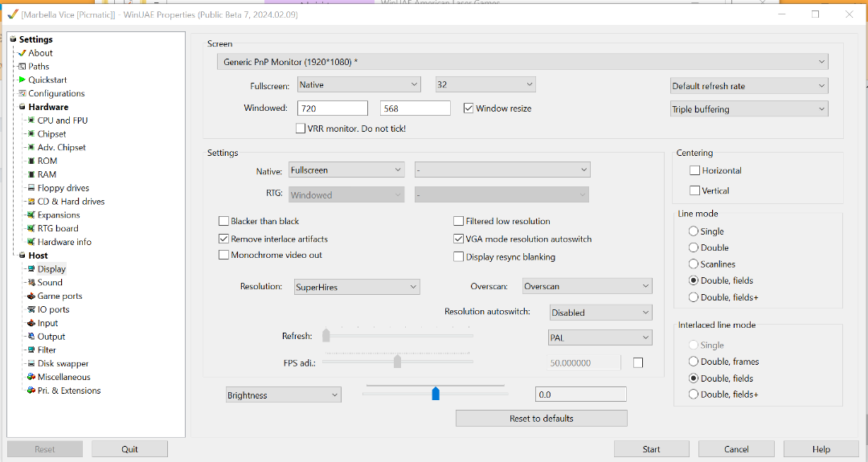Click the Brightness slider handle

436,394
